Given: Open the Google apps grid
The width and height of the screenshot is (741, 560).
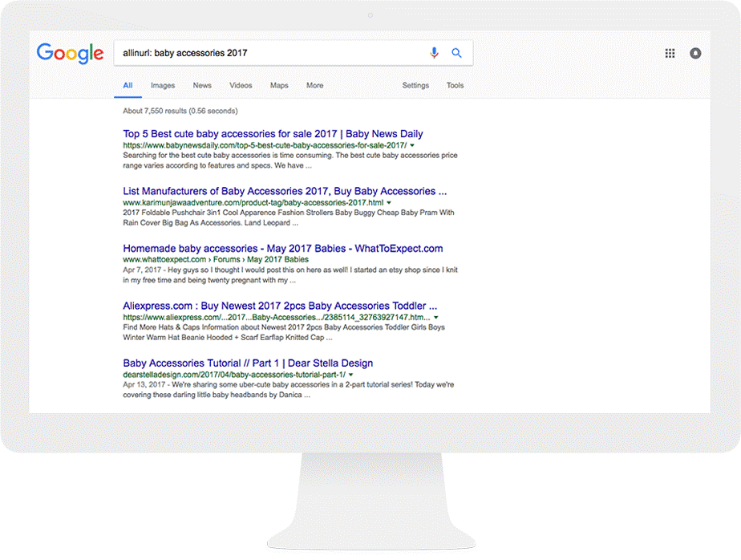Looking at the screenshot, I should point(670,54).
